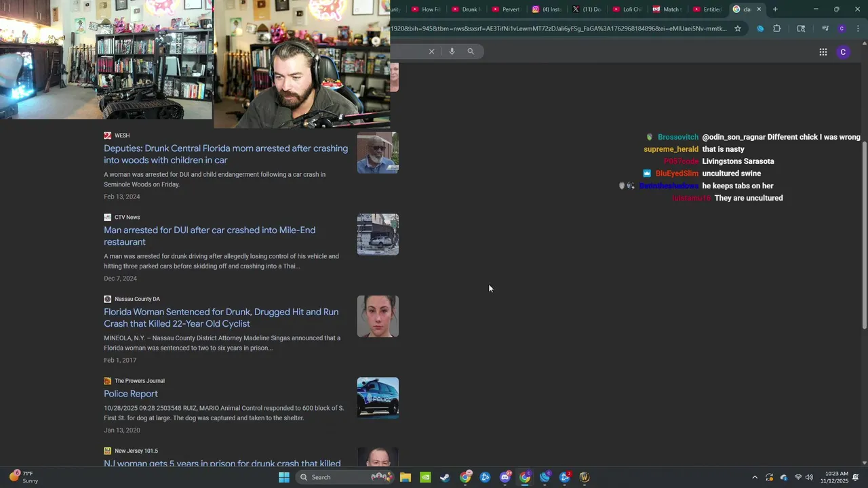Switch to the 'Lofi Chi' tab

click(627, 9)
